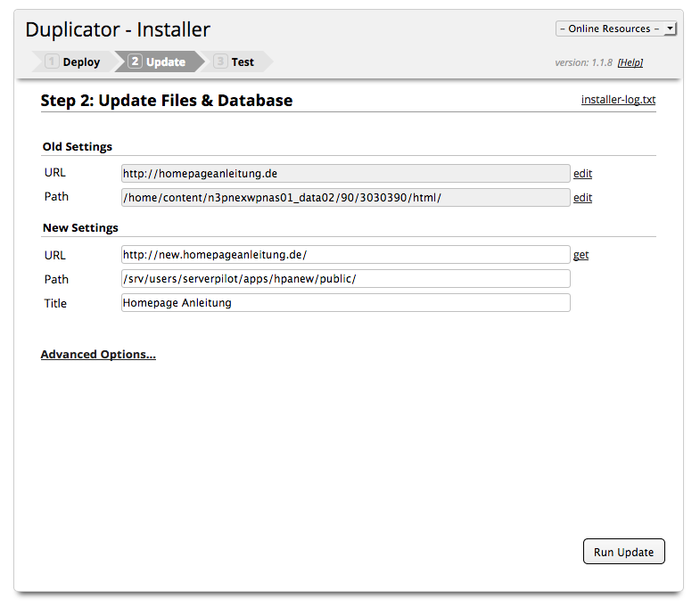
Task: Focus the New Settings URL field
Action: [x=345, y=254]
